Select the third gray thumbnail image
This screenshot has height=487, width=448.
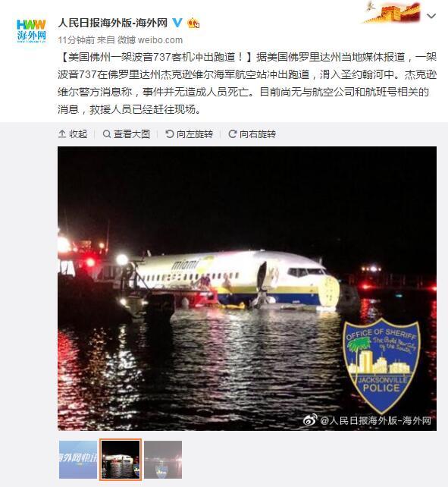pyautogui.click(x=163, y=460)
